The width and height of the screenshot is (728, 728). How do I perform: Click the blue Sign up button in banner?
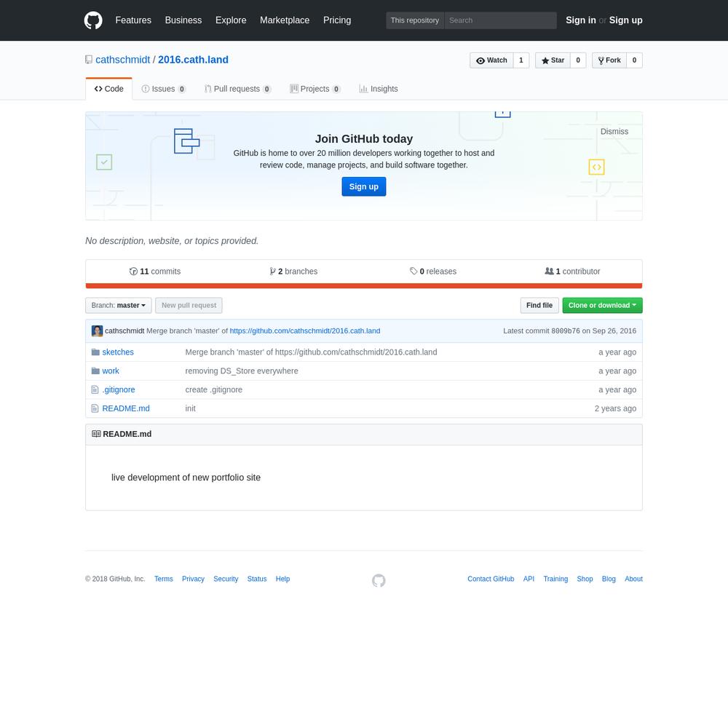click(364, 186)
